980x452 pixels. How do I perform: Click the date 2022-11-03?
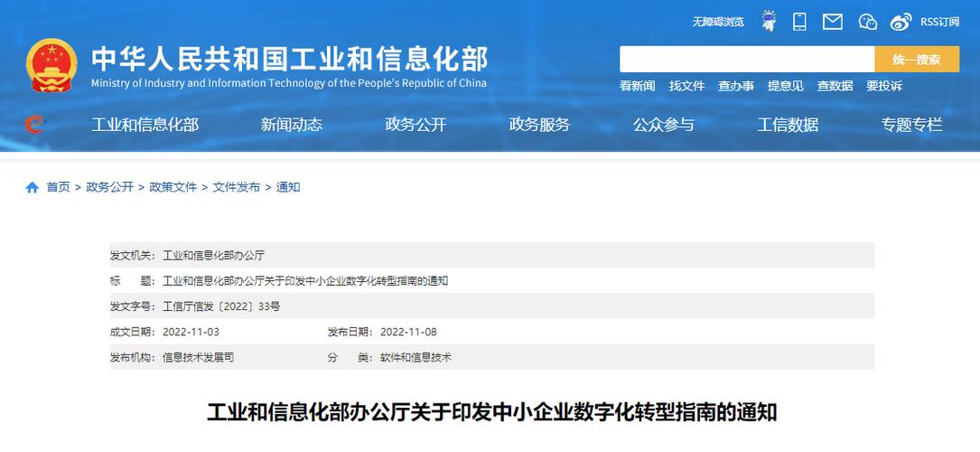click(x=191, y=332)
